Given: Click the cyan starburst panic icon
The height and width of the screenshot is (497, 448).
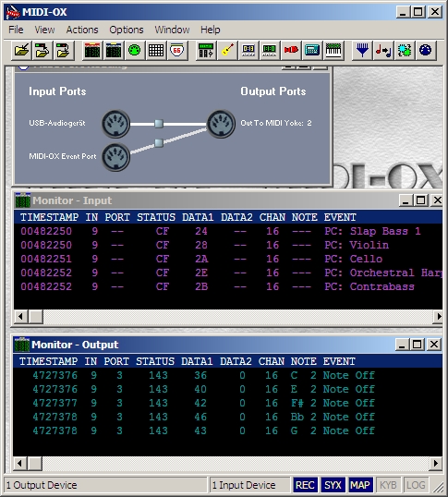Looking at the screenshot, I should coord(405,50).
